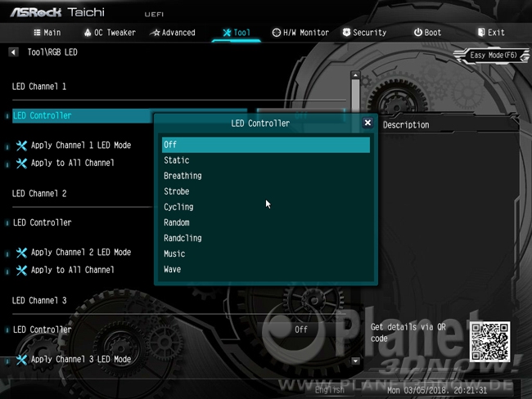Click the LED Channel 1 heading
Screen dimensions: 532x399
(x=39, y=87)
